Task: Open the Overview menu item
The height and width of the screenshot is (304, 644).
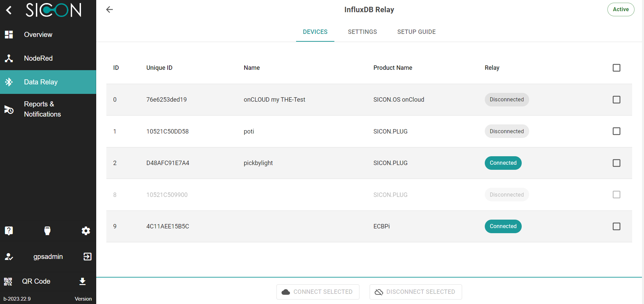Action: (x=48, y=35)
